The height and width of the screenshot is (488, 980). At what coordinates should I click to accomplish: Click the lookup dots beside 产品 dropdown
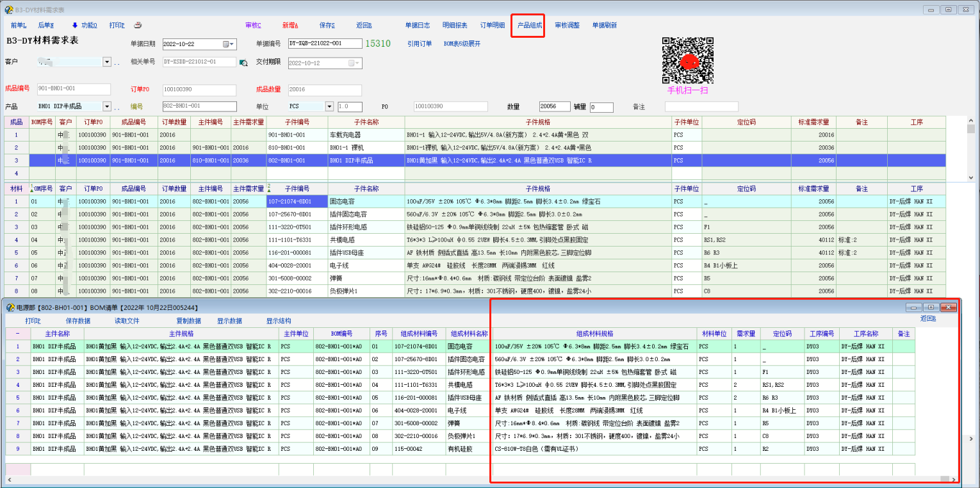point(117,107)
